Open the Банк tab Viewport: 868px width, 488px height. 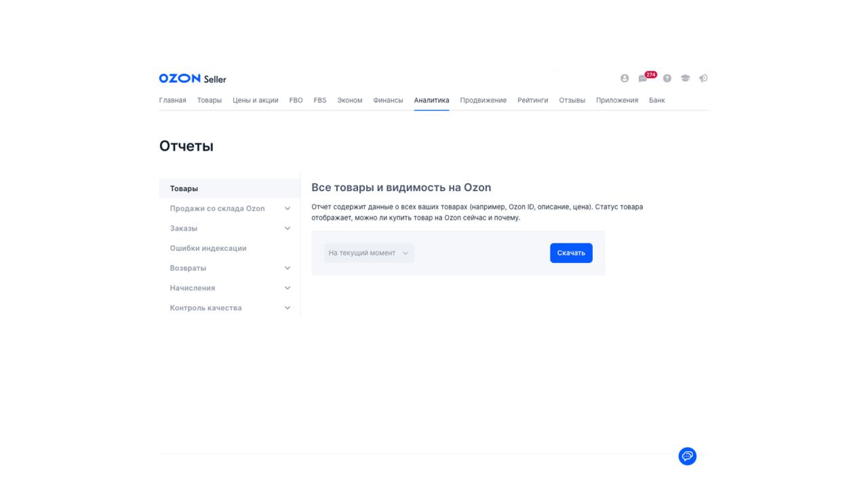pos(657,100)
